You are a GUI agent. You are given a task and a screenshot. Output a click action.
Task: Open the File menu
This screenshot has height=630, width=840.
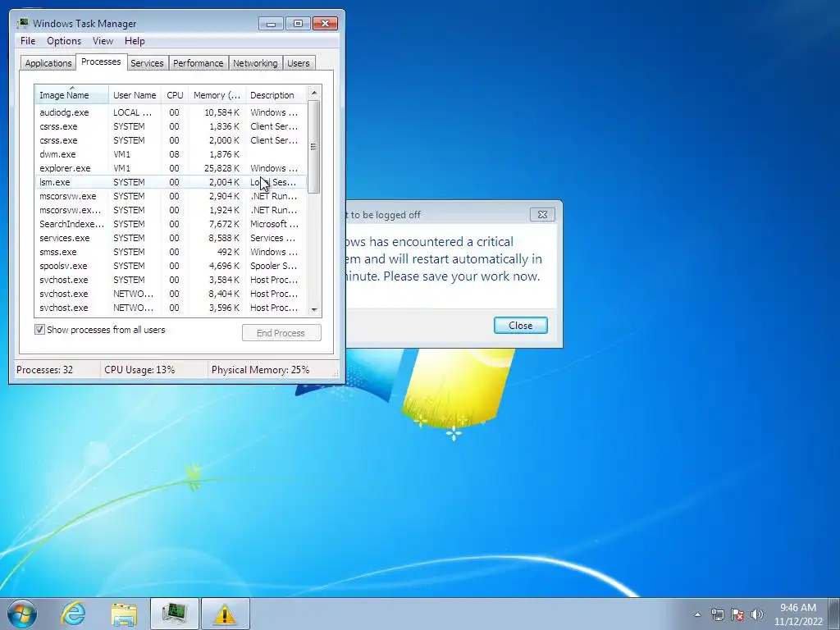(28, 41)
